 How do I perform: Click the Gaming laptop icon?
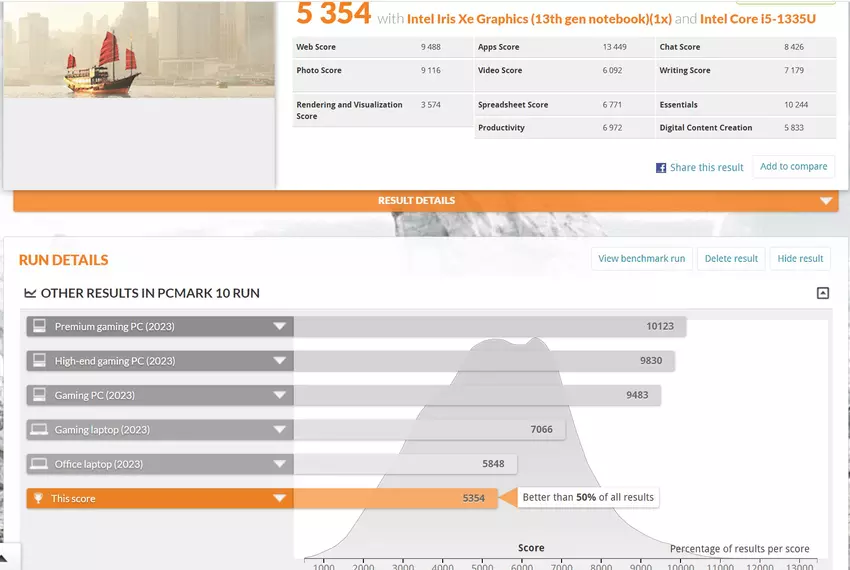tap(40, 429)
